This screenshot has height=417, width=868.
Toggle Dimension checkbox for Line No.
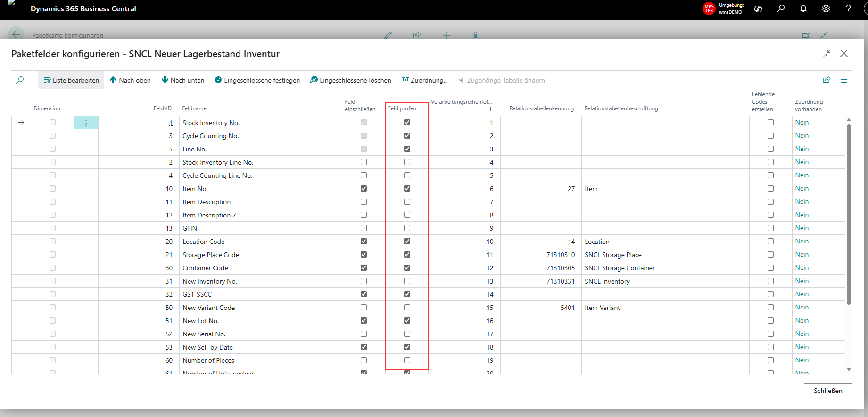click(52, 149)
